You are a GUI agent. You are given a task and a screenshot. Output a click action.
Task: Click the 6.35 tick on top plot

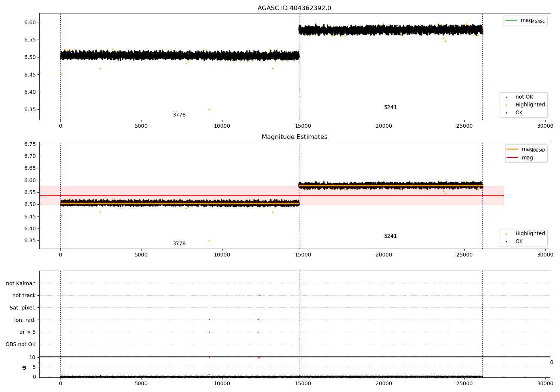(30, 109)
